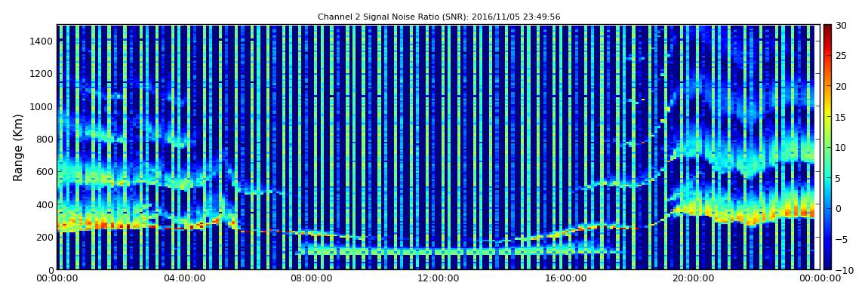Image resolution: width=868 pixels, height=307 pixels.
Task: Click the dark red top of colorbar
Action: pos(827,29)
